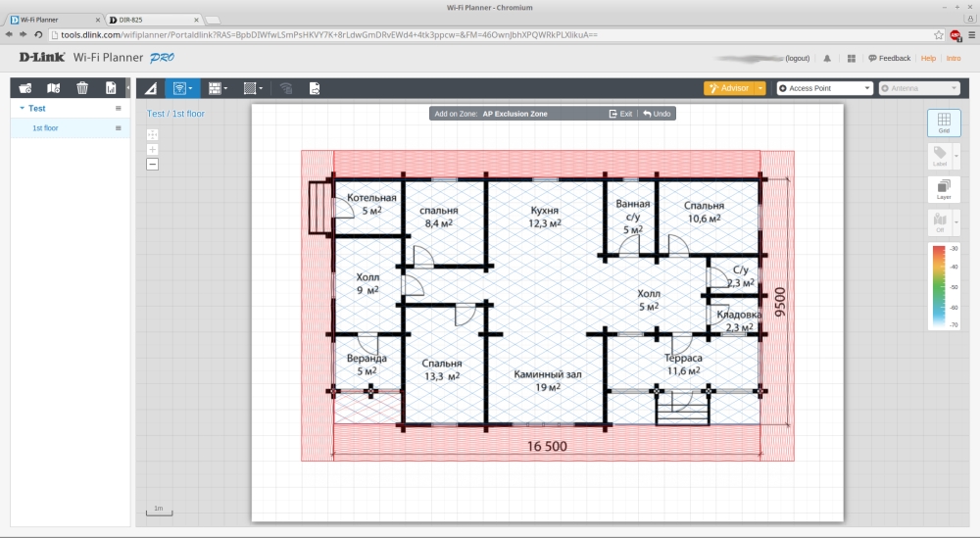Click the apps grid icon in header
The image size is (980, 538).
851,59
